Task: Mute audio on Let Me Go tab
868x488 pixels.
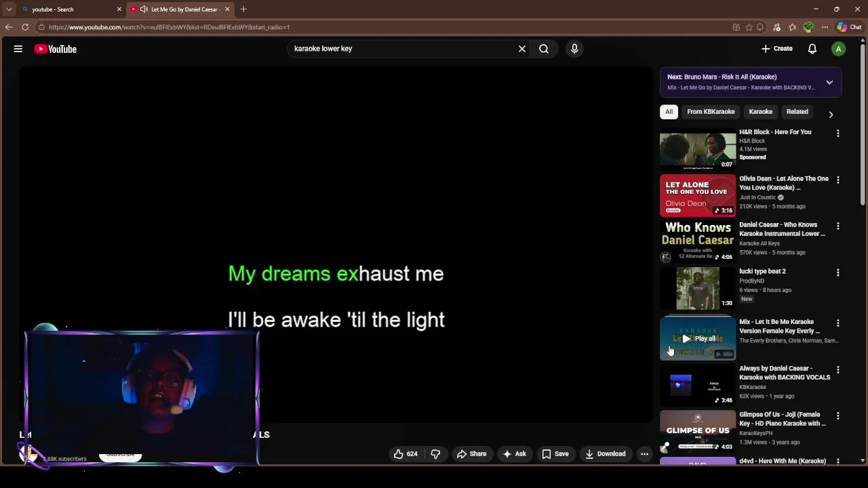Action: 144,9
